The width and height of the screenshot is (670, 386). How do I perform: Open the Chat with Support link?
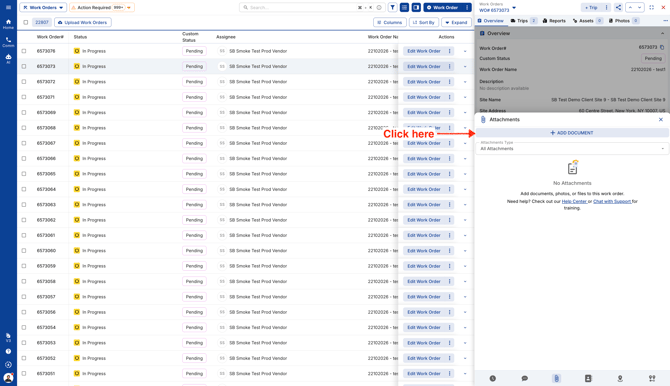coord(612,201)
